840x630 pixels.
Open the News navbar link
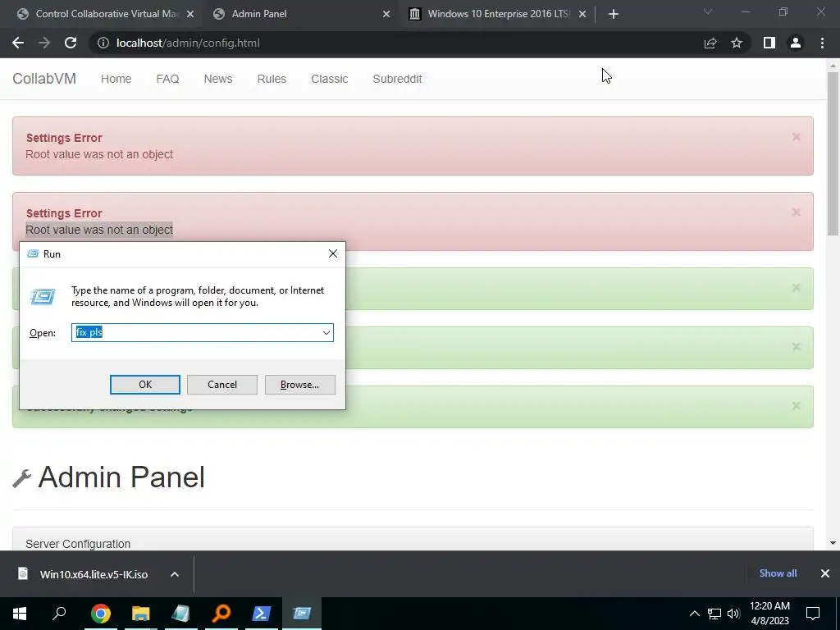coord(218,79)
